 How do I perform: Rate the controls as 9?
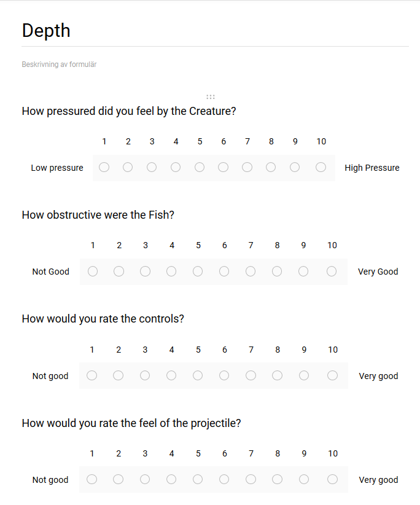pyautogui.click(x=304, y=375)
